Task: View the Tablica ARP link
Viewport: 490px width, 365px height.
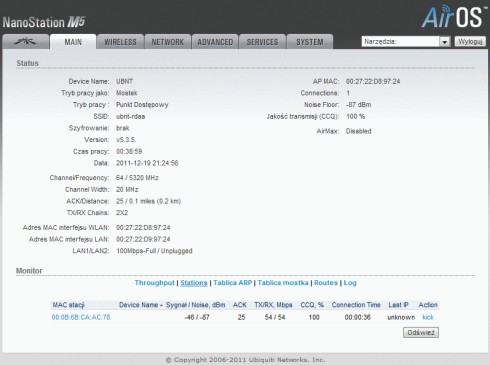Action: click(x=233, y=283)
